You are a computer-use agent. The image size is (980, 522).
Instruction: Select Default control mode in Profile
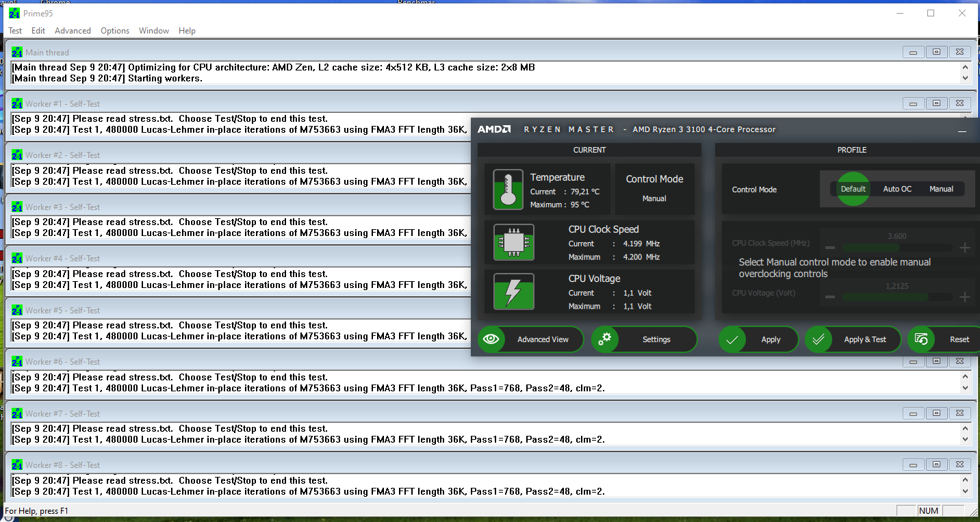pos(853,189)
